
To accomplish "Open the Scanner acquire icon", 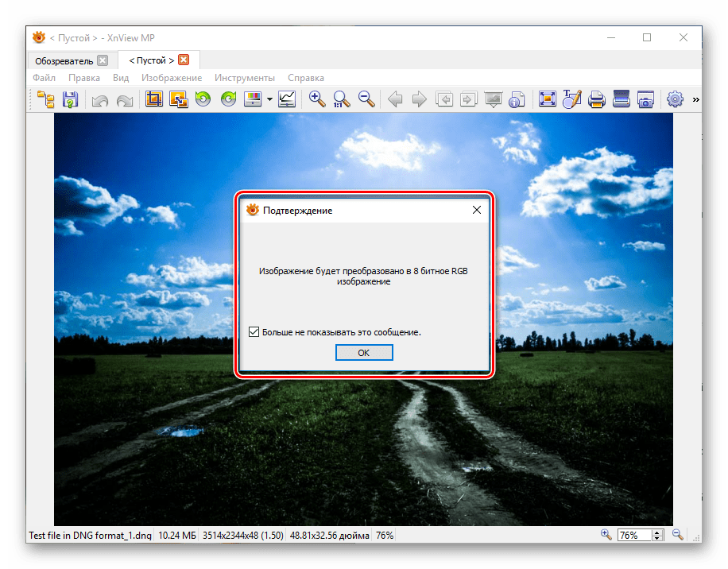I will coord(622,99).
